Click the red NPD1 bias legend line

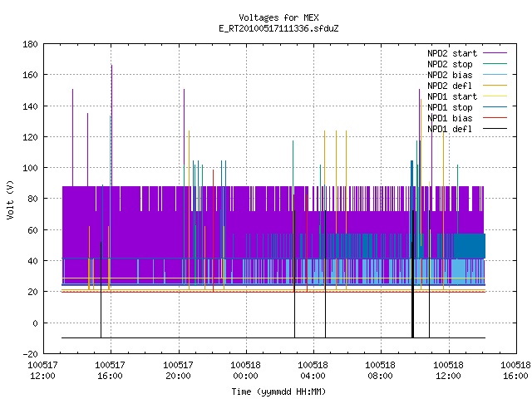tap(495, 118)
